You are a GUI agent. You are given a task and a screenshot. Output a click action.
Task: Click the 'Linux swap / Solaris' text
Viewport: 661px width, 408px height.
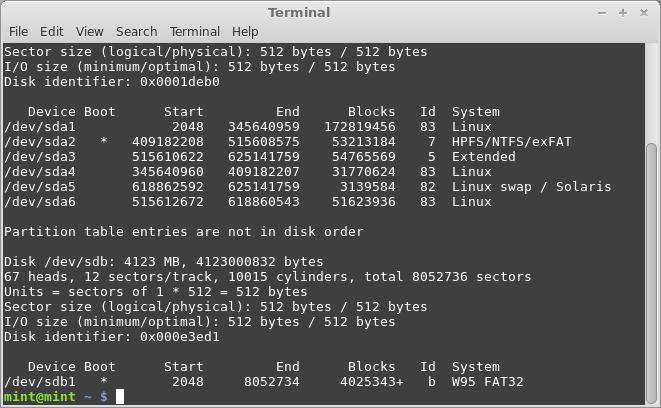tap(531, 187)
